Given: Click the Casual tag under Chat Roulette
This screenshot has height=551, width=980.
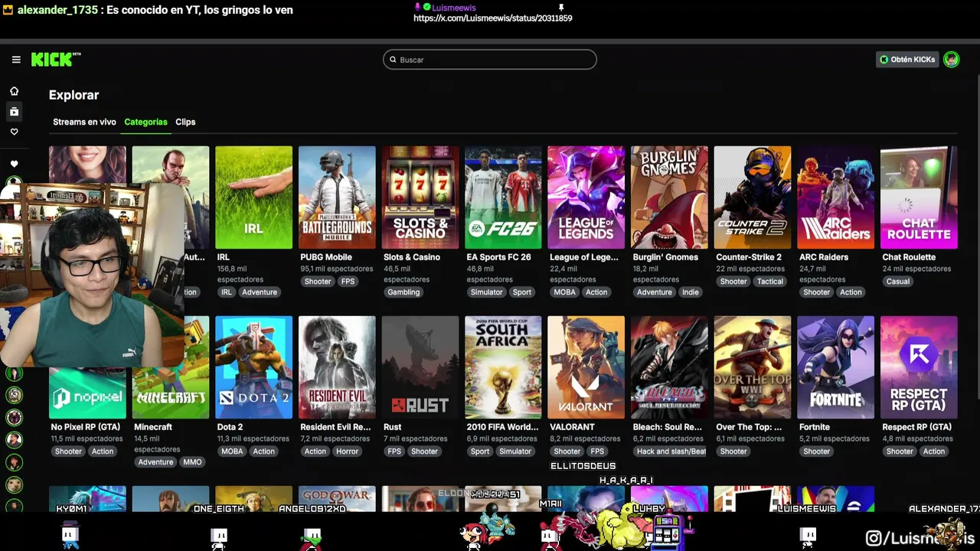Looking at the screenshot, I should point(898,282).
